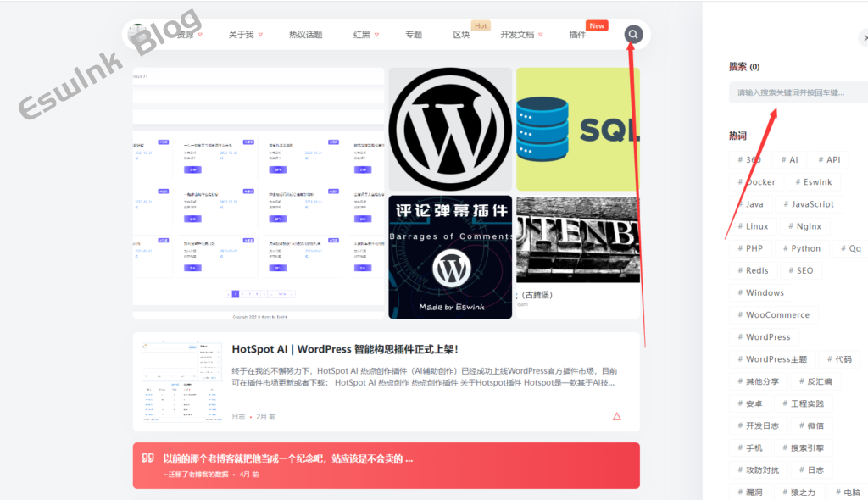Click the triangle icon on HotSpot AI post
The image size is (868, 500).
[x=616, y=416]
